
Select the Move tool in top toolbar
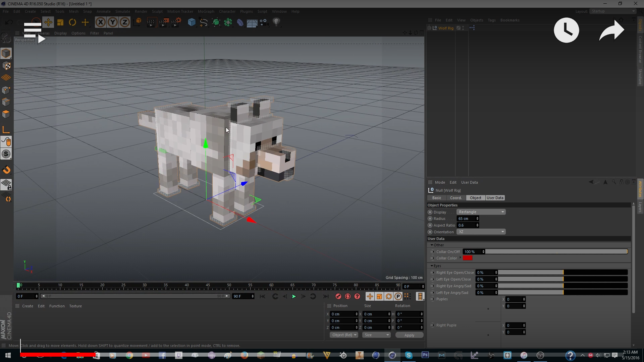point(48,22)
